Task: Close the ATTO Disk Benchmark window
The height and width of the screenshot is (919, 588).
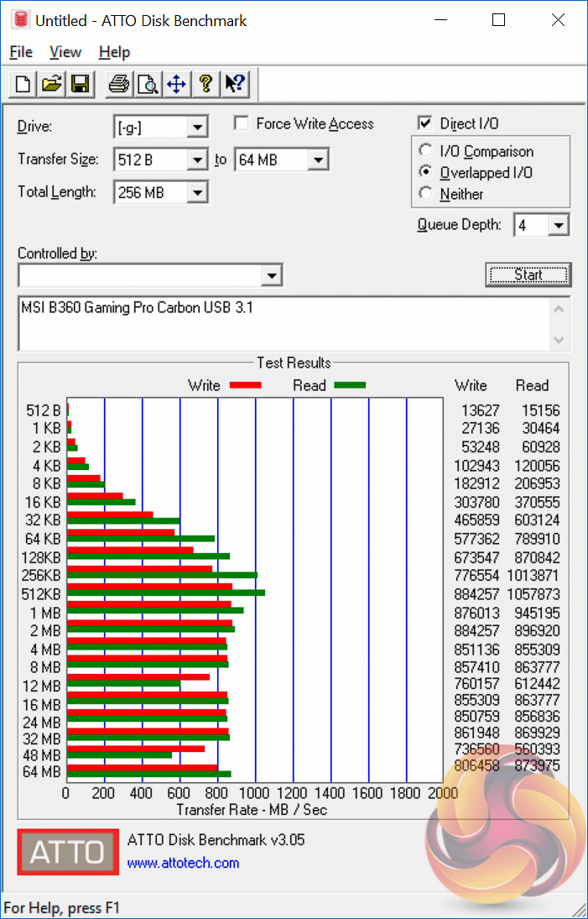Action: coord(558,20)
